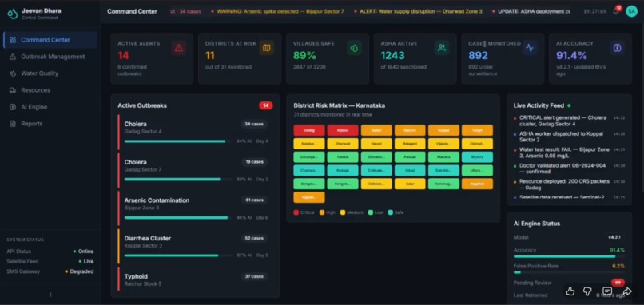Click the Resources truck icon in sidebar

click(x=13, y=90)
